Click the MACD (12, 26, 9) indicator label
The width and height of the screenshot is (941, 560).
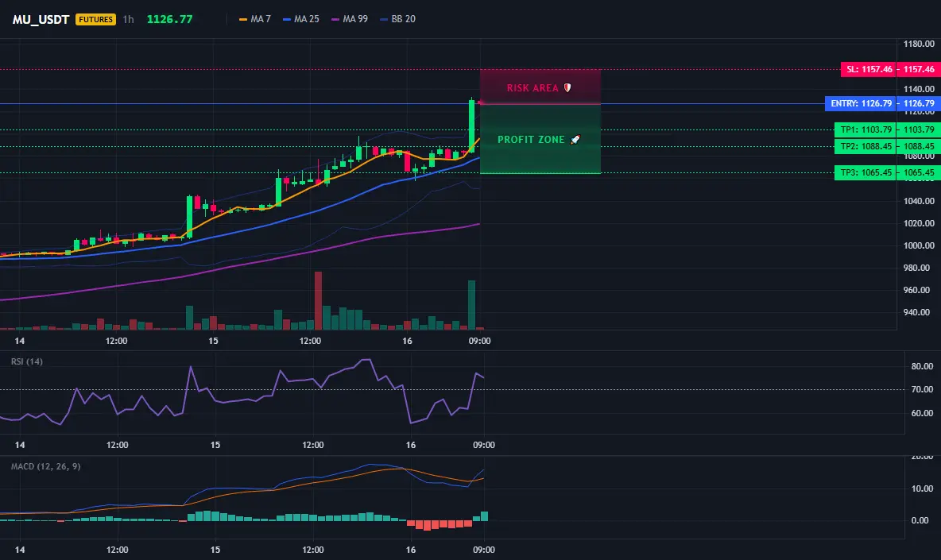(45, 466)
